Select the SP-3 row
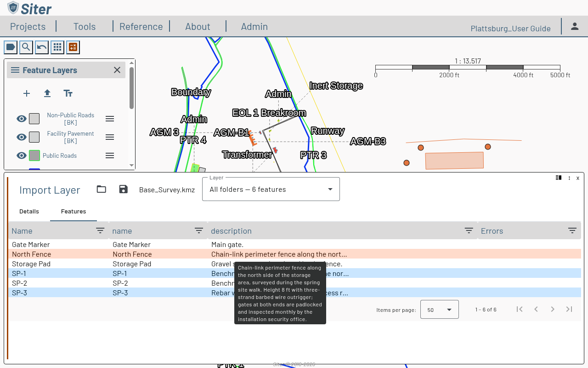Viewport: 588px width, 368px height. (x=294, y=293)
